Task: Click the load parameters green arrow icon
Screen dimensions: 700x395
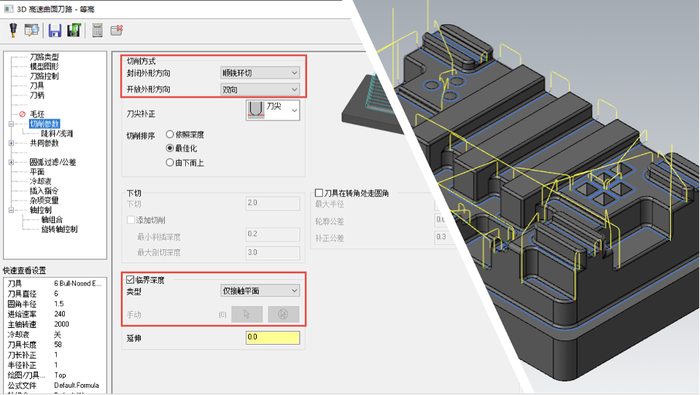Action: pyautogui.click(x=74, y=30)
